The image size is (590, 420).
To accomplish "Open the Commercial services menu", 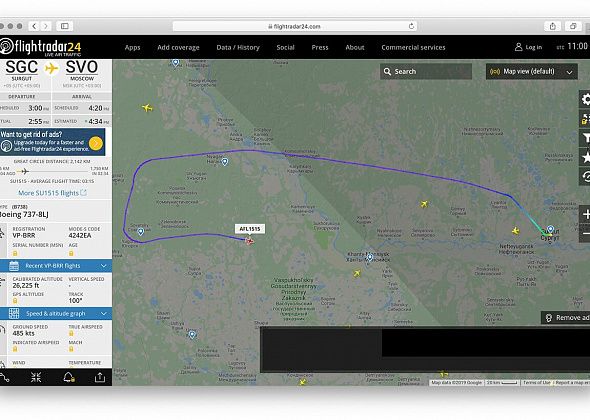I will click(413, 47).
